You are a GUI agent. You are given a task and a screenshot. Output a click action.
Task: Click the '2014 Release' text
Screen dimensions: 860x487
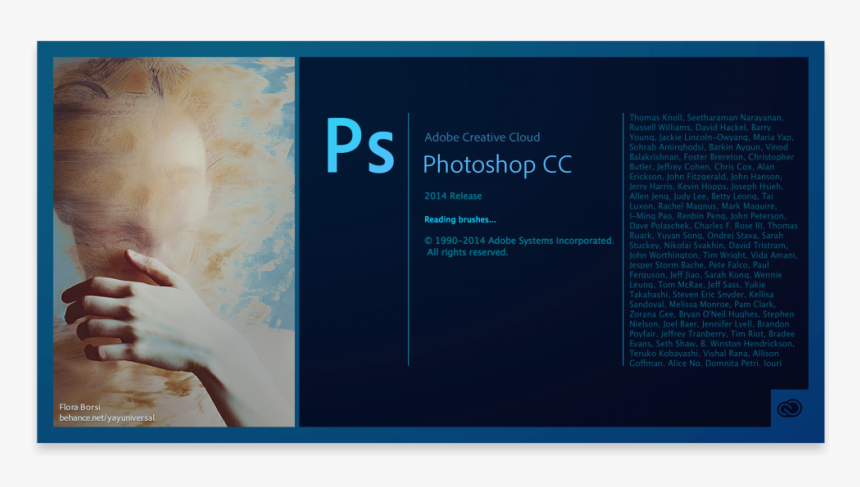(453, 196)
